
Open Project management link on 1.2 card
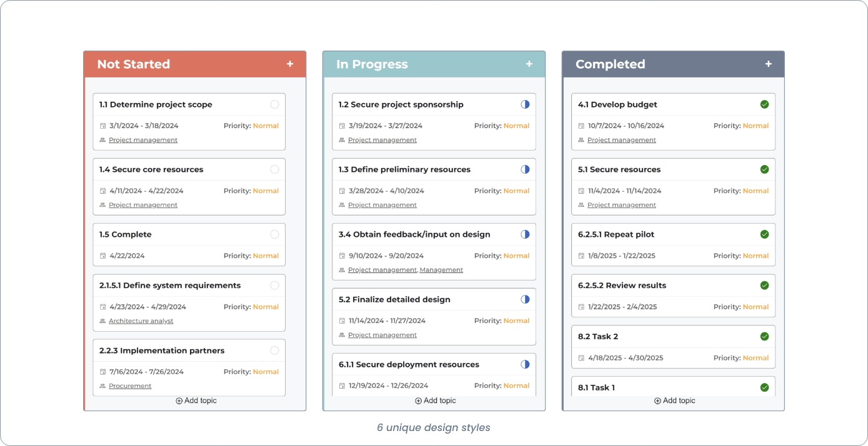(382, 140)
